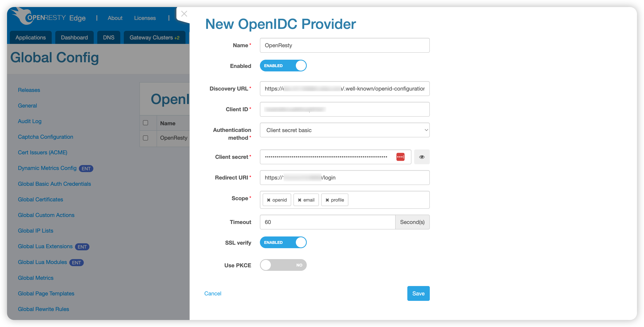644x327 pixels.
Task: Remove the profile scope tag
Action: click(x=327, y=200)
